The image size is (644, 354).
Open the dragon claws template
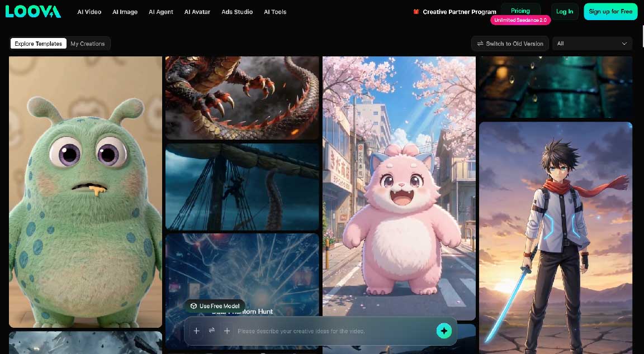pos(242,98)
